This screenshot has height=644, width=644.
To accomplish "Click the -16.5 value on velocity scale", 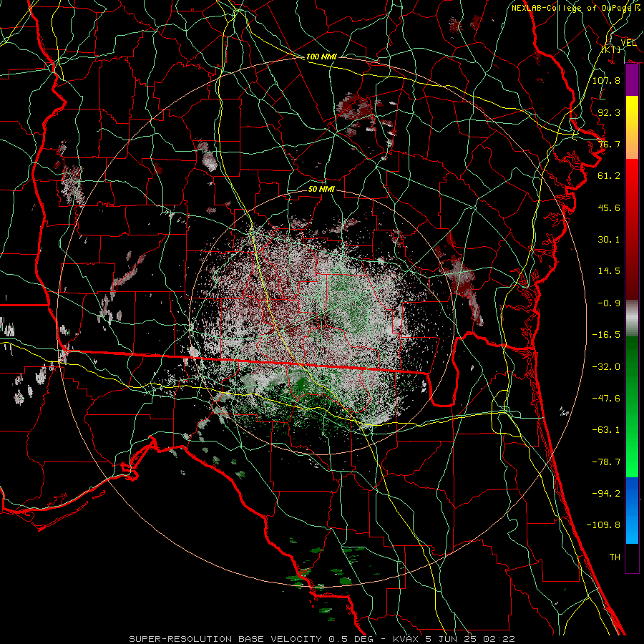I will pos(606,334).
